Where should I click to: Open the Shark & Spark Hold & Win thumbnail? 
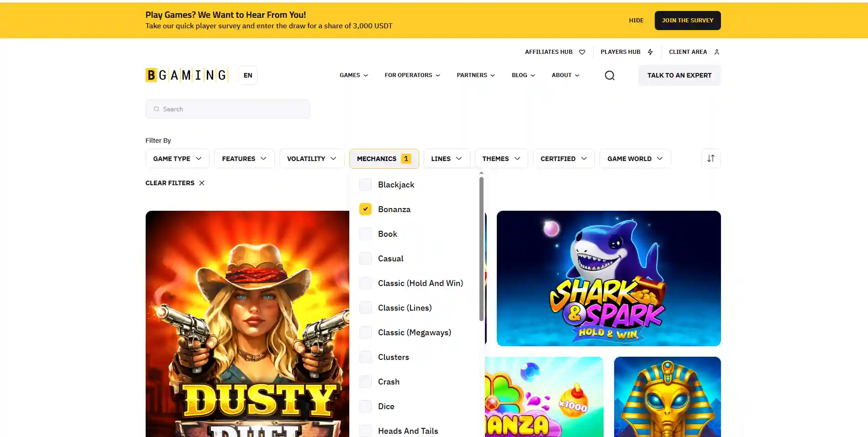pyautogui.click(x=609, y=278)
